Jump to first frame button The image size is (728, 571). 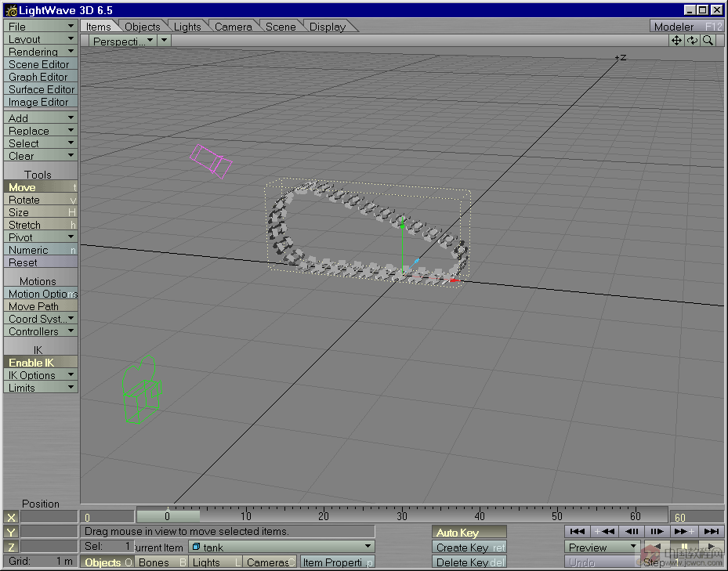click(577, 531)
